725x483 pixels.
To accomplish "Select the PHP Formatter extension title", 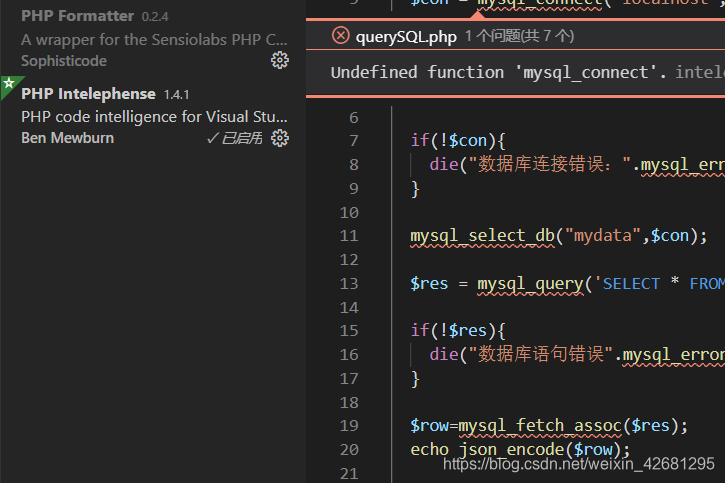I will (77, 16).
